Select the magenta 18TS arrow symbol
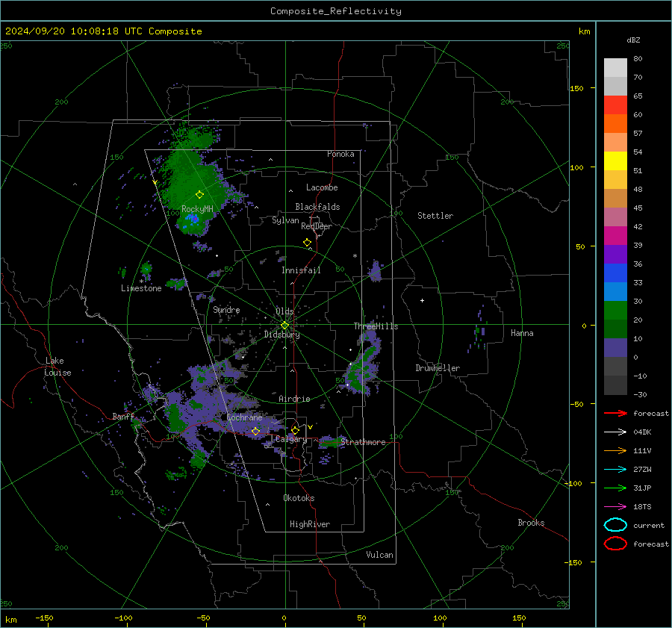This screenshot has height=628, width=672. tap(615, 507)
